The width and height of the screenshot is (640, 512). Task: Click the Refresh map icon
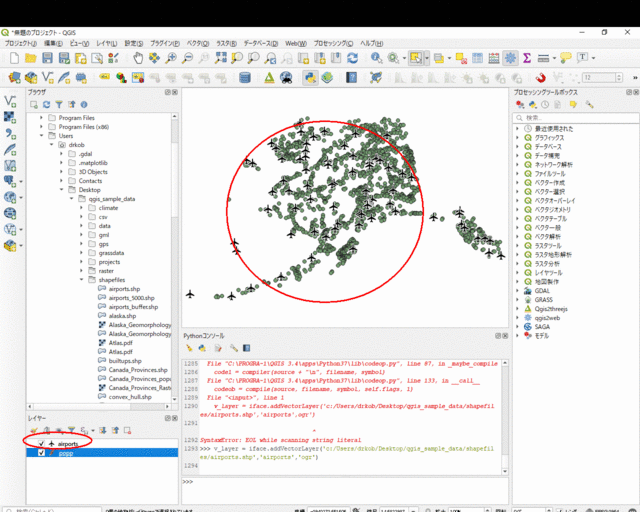click(353, 58)
